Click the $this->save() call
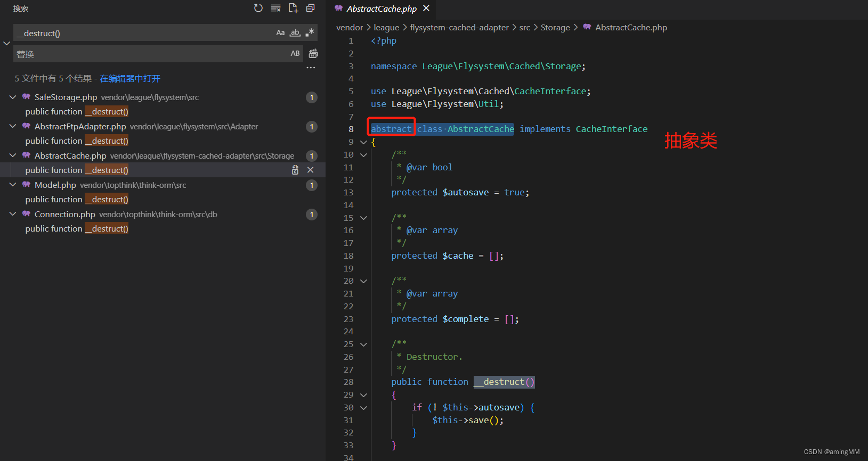The image size is (868, 461). pyautogui.click(x=468, y=420)
